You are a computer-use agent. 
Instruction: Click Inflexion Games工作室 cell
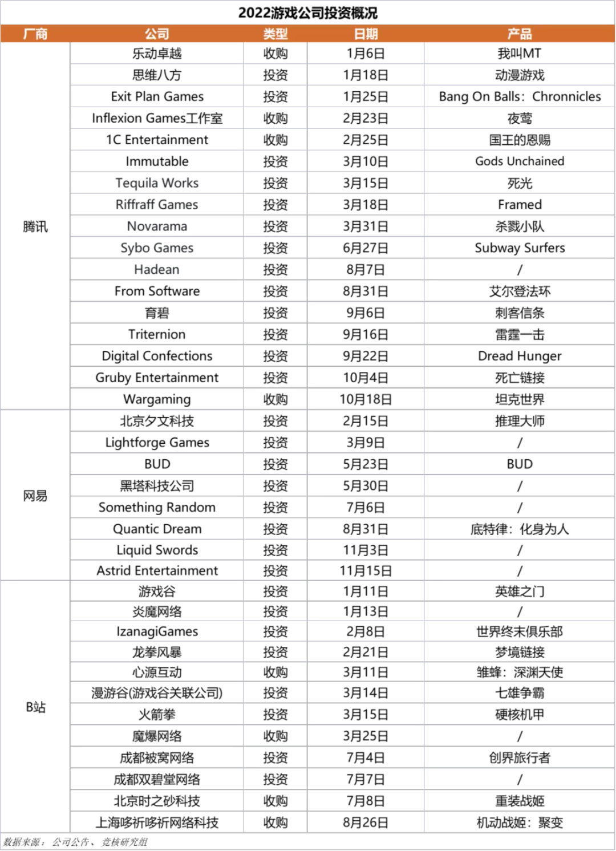tap(157, 118)
